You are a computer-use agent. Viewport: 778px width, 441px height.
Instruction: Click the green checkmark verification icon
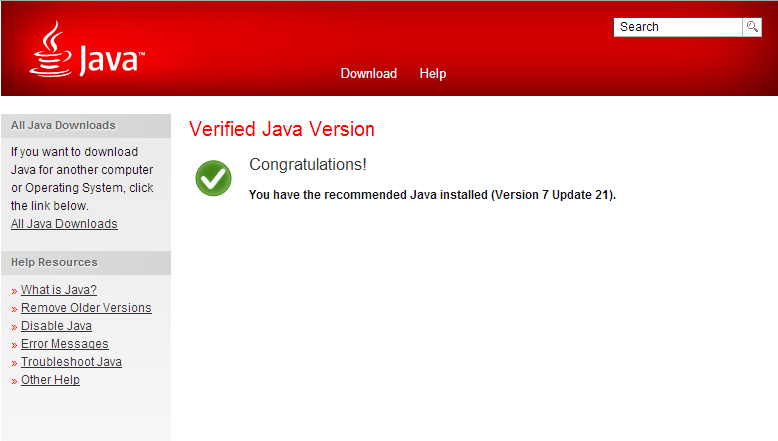tap(213, 178)
